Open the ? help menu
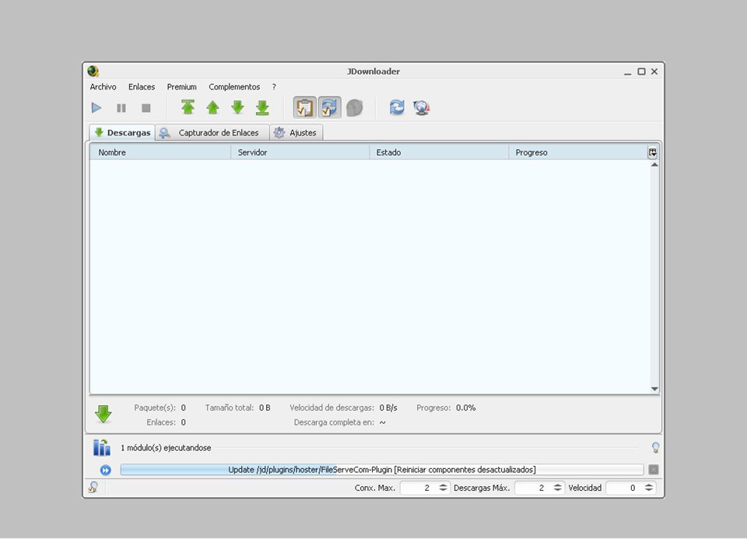Image resolution: width=747 pixels, height=560 pixels. (274, 86)
